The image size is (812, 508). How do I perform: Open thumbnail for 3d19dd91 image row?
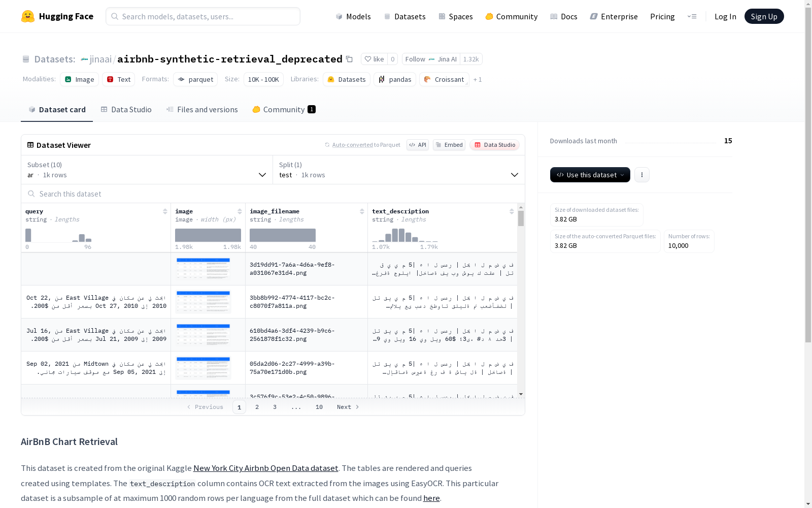click(204, 269)
